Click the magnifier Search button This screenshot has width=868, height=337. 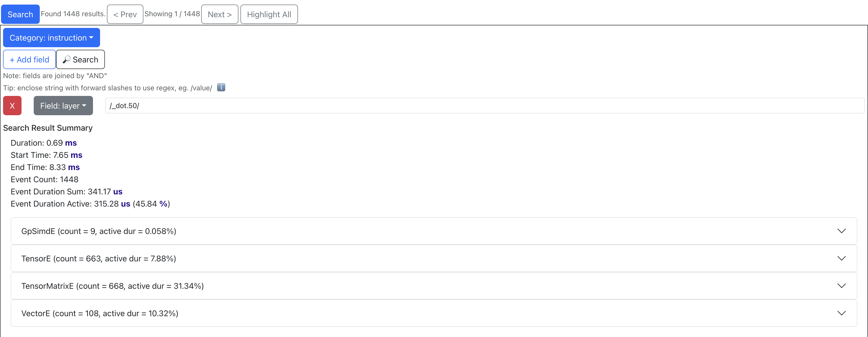(x=80, y=60)
